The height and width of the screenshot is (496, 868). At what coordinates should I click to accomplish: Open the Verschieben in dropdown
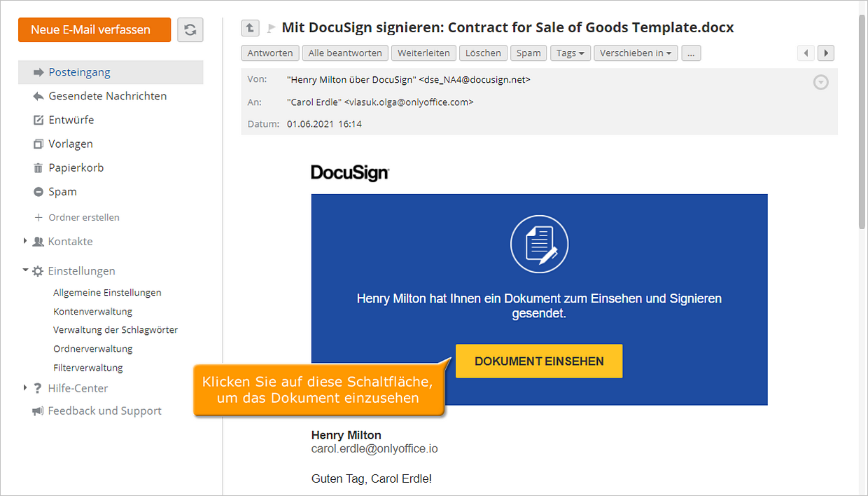tap(636, 53)
